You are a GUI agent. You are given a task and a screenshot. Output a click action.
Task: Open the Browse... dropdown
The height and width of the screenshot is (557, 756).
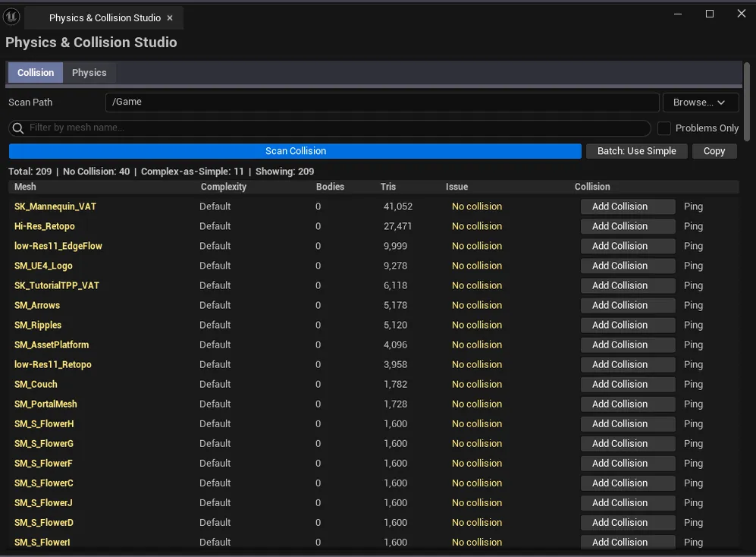point(700,102)
